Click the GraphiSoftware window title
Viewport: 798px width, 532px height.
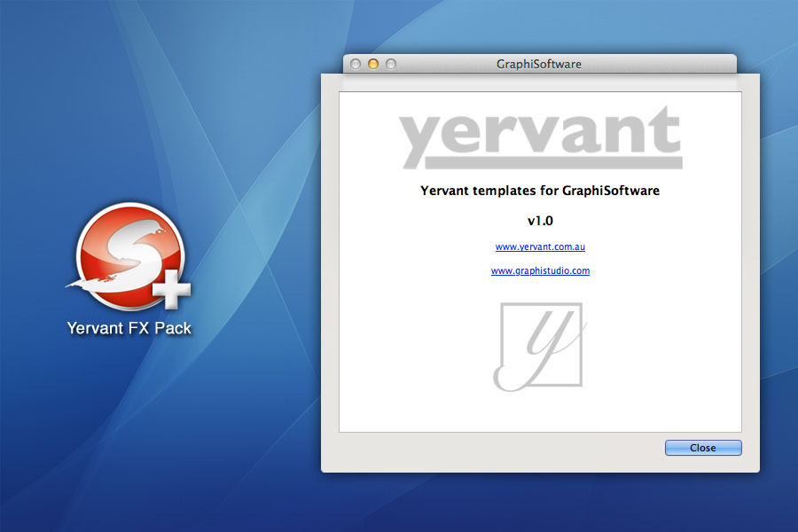tap(539, 64)
